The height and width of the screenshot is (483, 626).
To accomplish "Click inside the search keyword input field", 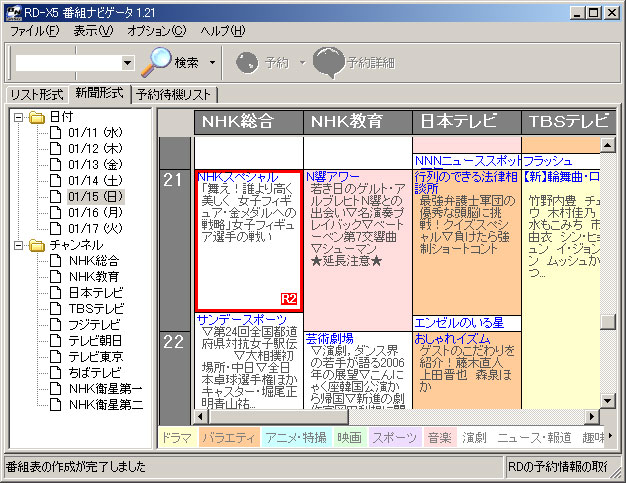I will [x=69, y=63].
